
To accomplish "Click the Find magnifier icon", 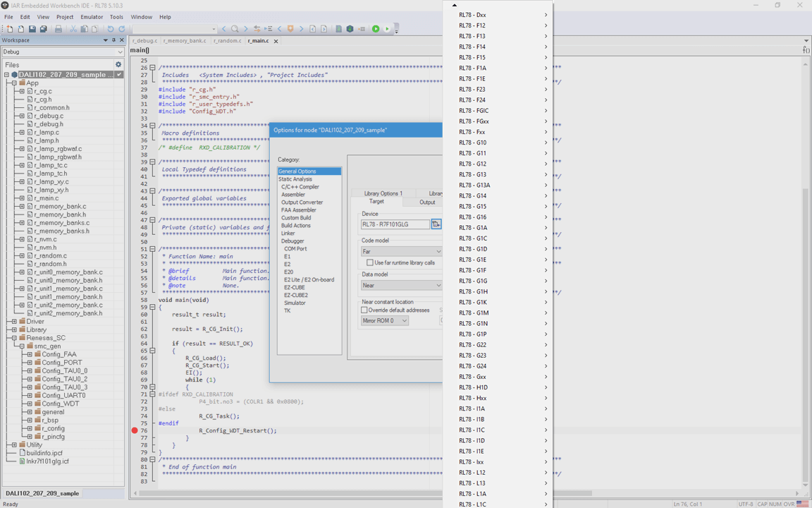I will [x=235, y=29].
